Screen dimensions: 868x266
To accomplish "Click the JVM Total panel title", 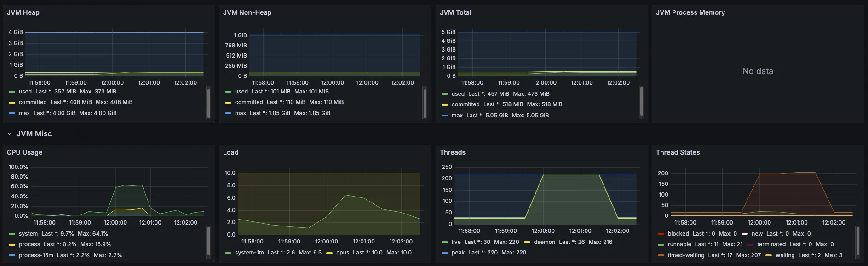I will 455,12.
